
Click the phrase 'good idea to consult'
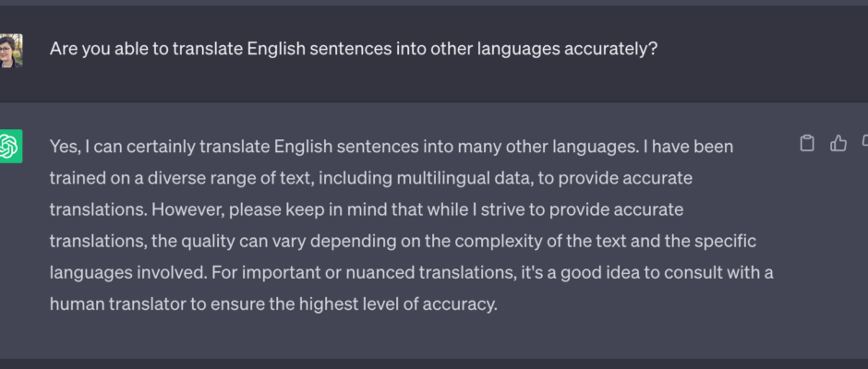(x=641, y=273)
